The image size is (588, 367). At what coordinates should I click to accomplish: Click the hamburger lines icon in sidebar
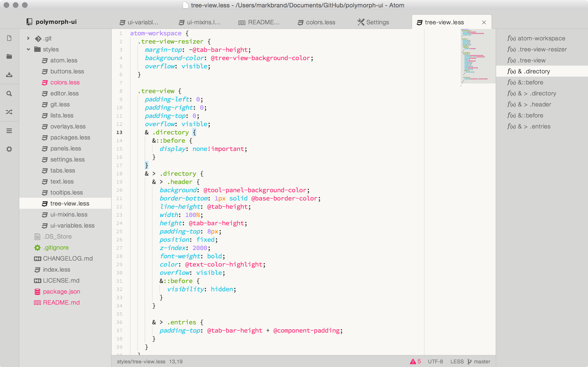9,131
